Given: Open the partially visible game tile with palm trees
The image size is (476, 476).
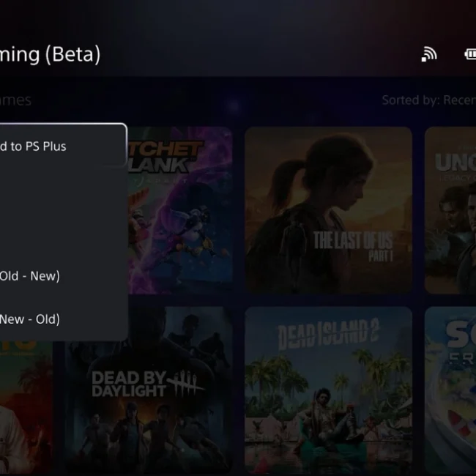Looking at the screenshot, I should 26,408.
